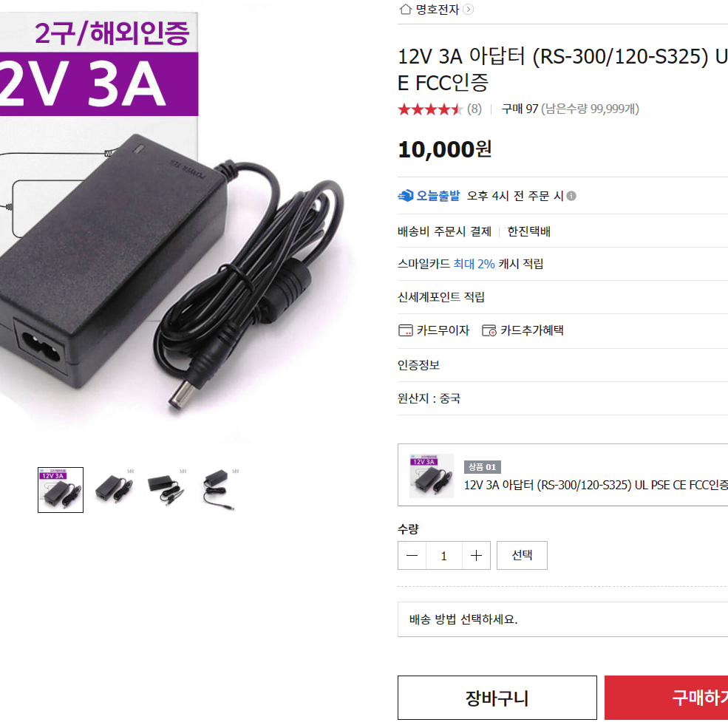This screenshot has width=728, height=728.
Task: Click the info icon after 오후 4시 전 주문 시
Action: pyautogui.click(x=571, y=196)
